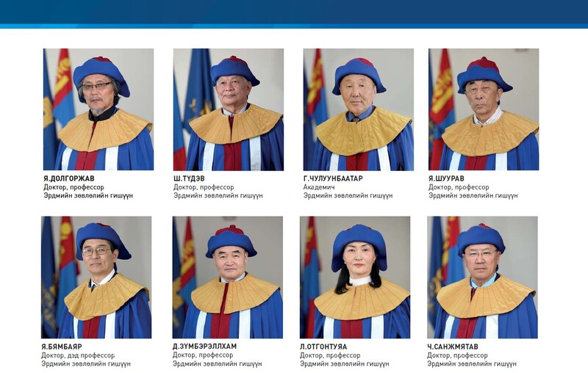Screen dimensions: 588x373
Task: Select the name Ч.САНЖМЯТАВ
Action: tap(453, 347)
